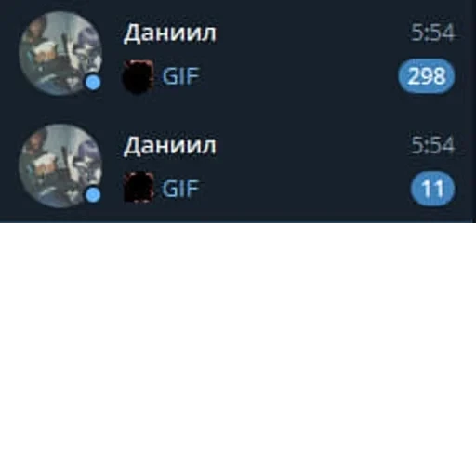Click the 298 unread messages badge
This screenshot has height=476, width=476.
tap(427, 76)
